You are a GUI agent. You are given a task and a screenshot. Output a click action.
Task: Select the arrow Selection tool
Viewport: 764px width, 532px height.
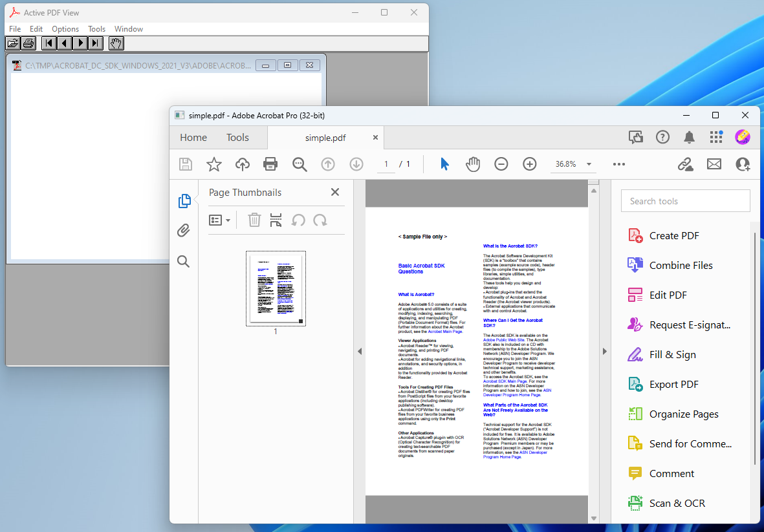(x=444, y=164)
